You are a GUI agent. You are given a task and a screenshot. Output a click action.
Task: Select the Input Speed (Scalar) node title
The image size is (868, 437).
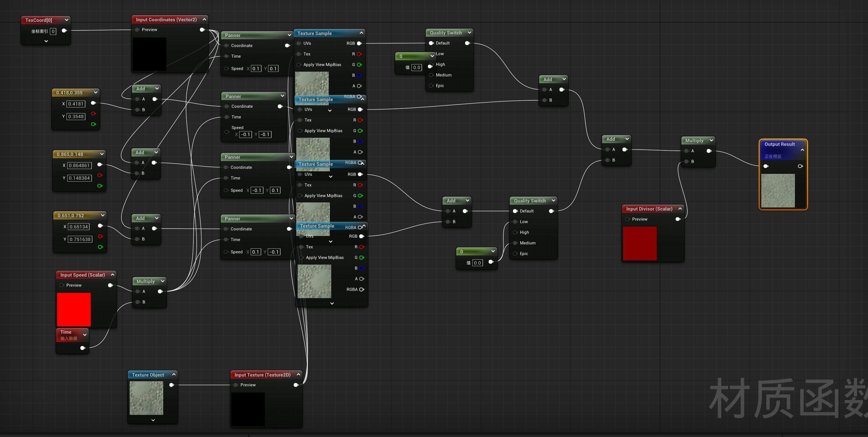coord(83,275)
